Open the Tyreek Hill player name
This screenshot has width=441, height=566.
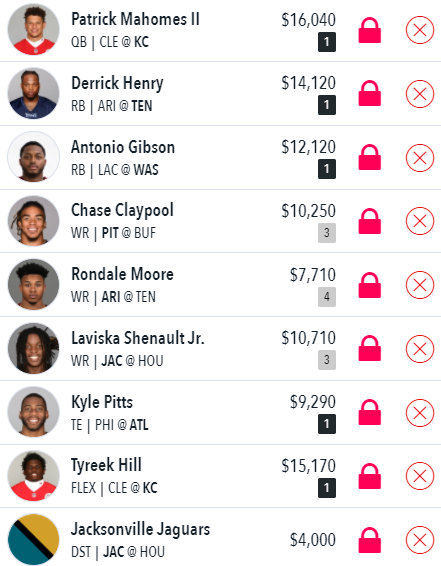[x=106, y=465]
